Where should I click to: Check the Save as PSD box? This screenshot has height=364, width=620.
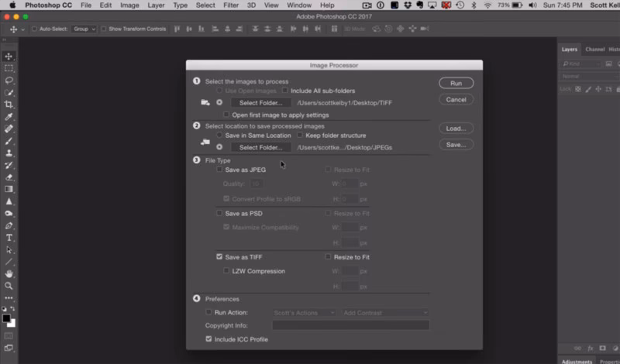[x=219, y=213]
